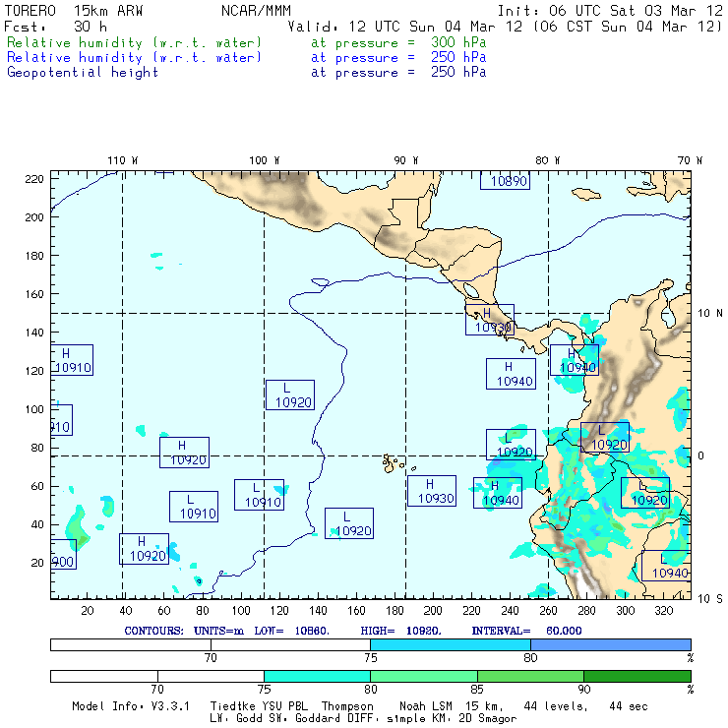
Task: Click the H 10910 high pressure label
Action: pos(71,360)
